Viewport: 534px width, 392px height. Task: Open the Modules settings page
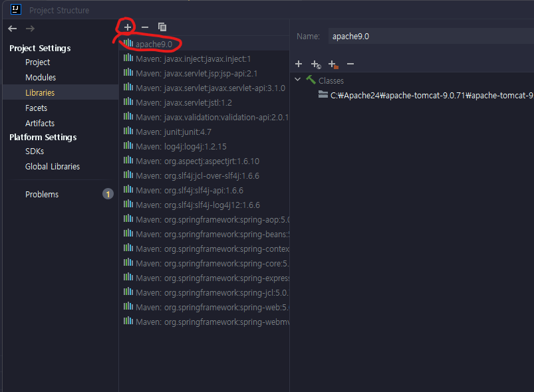pyautogui.click(x=41, y=78)
